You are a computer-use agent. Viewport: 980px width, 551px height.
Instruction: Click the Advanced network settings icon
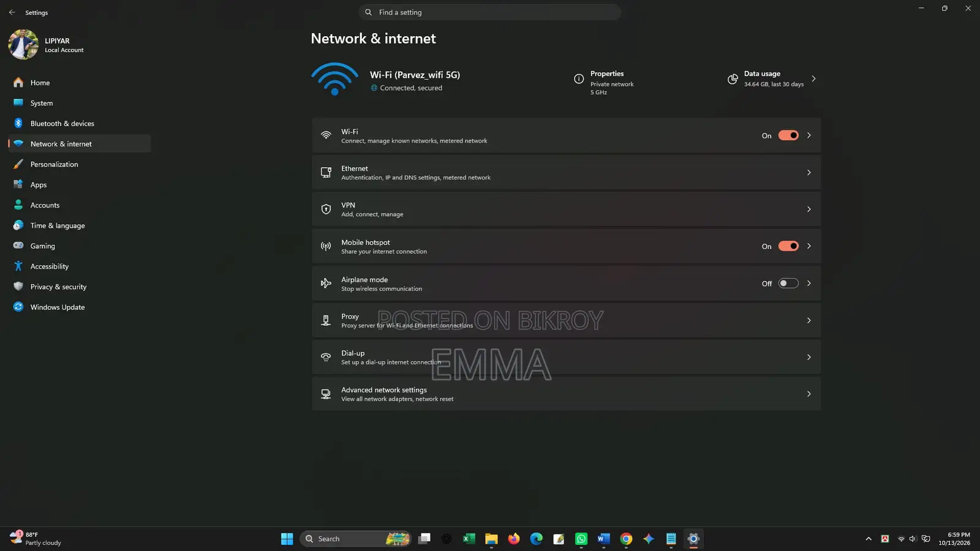pyautogui.click(x=326, y=394)
